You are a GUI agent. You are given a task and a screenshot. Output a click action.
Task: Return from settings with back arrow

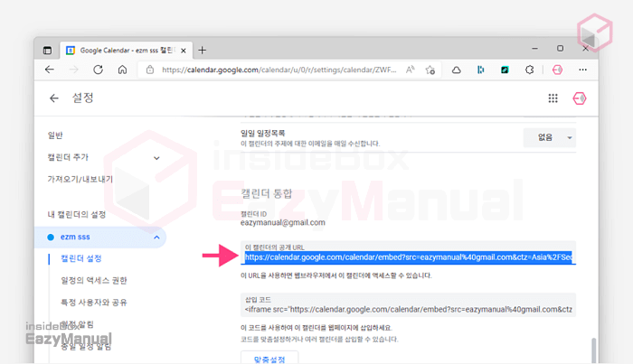(x=54, y=98)
